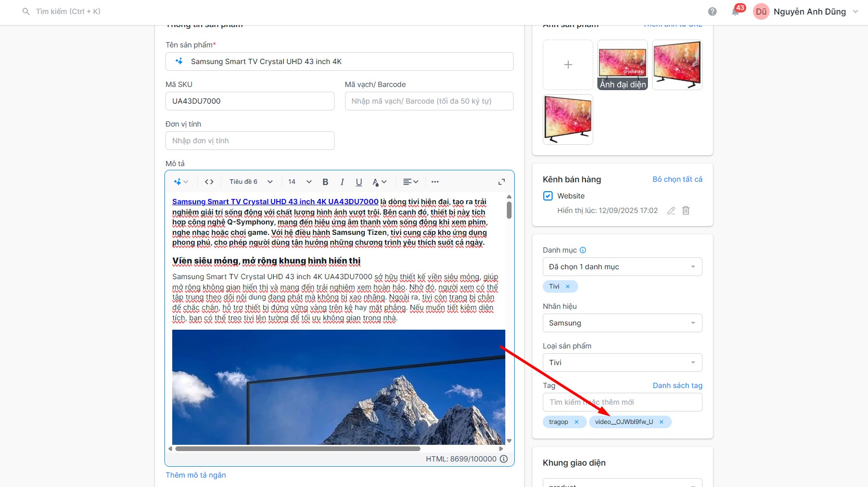Select the Ảnh đại diện product thumbnail
868x487 pixels.
click(622, 65)
